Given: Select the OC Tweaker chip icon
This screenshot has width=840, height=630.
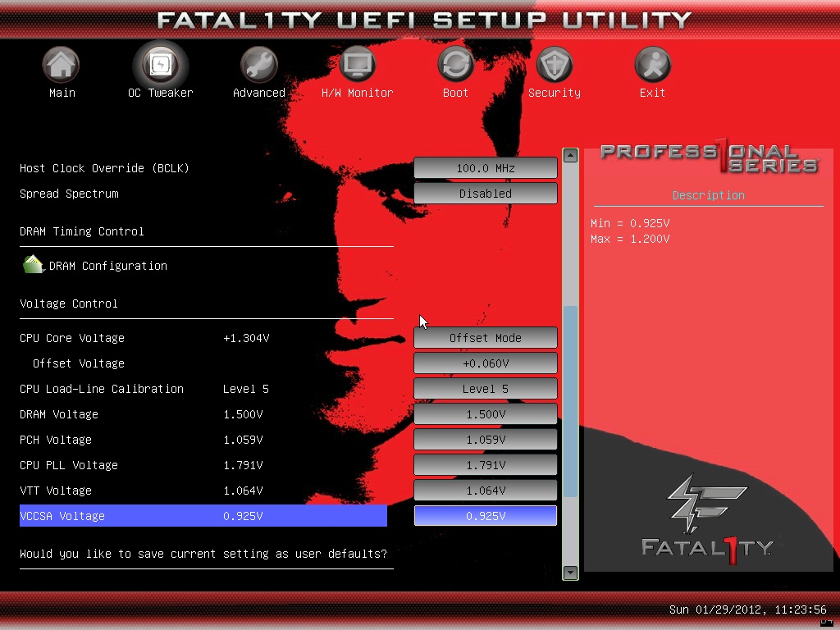Looking at the screenshot, I should tap(160, 65).
